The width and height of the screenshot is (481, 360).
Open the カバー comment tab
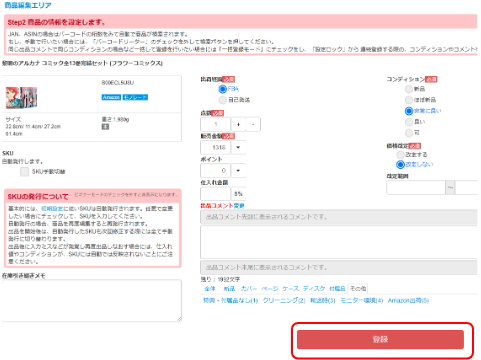(x=249, y=289)
